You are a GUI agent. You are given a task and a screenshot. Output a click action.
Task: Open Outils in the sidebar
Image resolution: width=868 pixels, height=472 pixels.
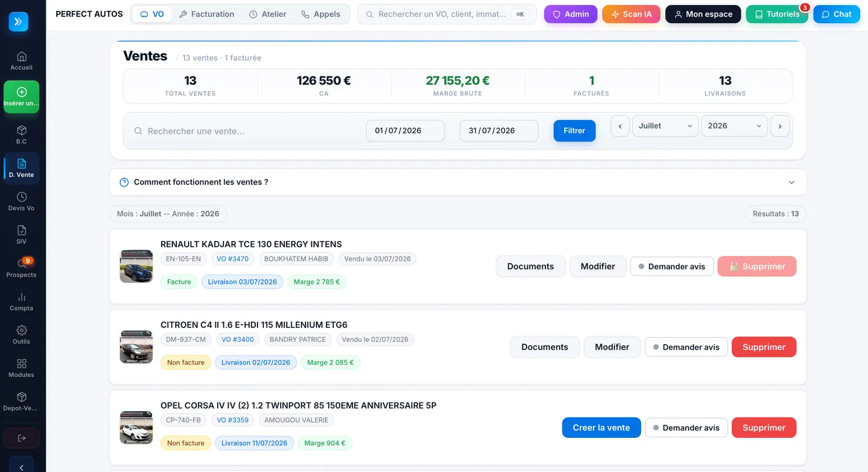21,335
